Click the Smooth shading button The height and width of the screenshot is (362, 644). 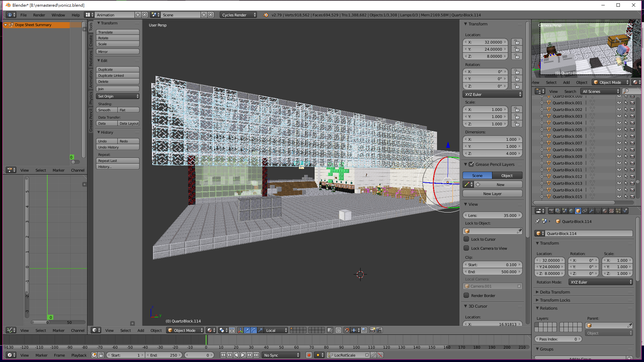pos(107,110)
